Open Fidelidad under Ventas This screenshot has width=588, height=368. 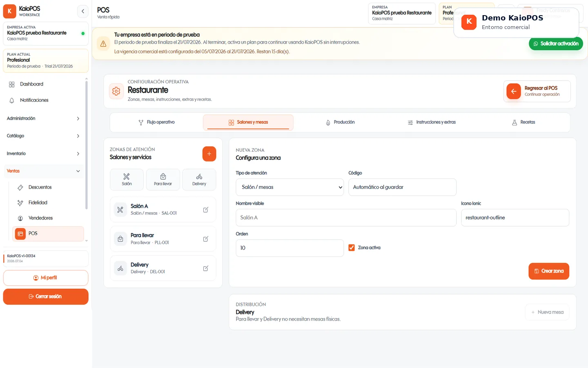click(x=48, y=203)
